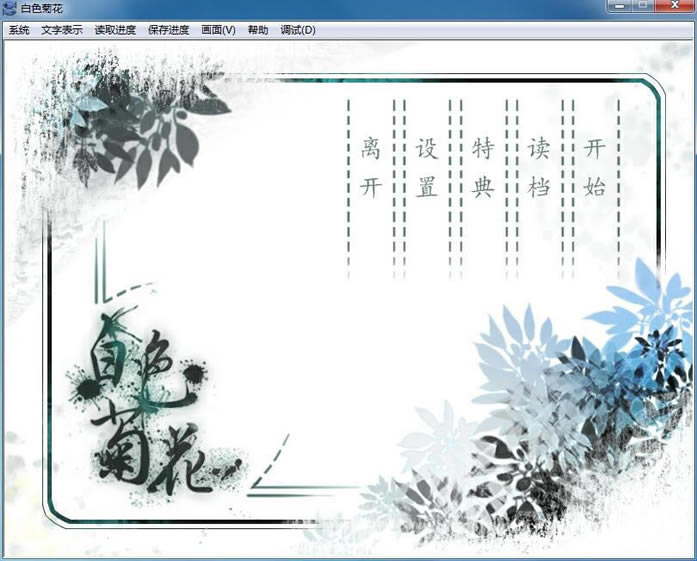Open the 特典 extras option
The height and width of the screenshot is (561, 697).
pyautogui.click(x=483, y=167)
